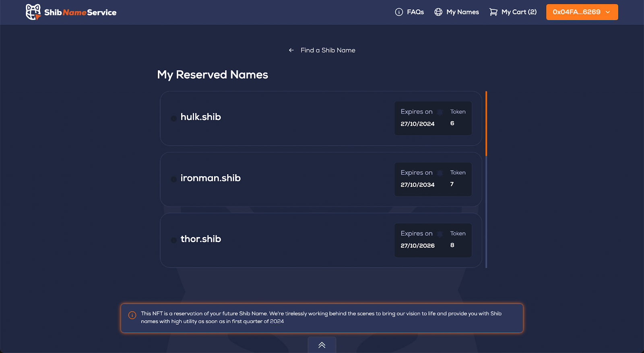Open My Cart (2)

[519, 12]
